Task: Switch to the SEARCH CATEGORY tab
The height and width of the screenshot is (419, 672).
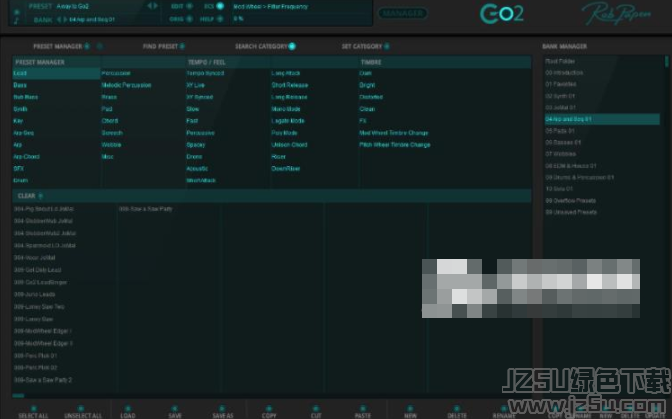Action: coord(265,46)
